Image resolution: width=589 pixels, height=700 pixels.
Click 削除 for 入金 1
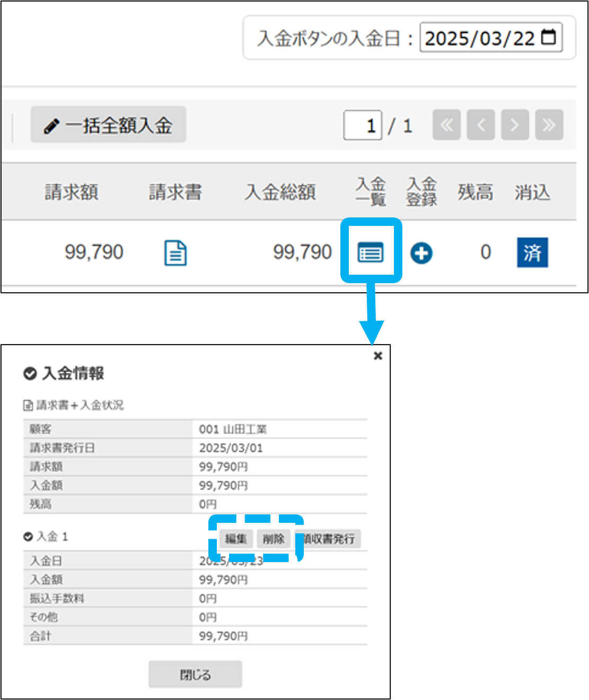pos(274,539)
